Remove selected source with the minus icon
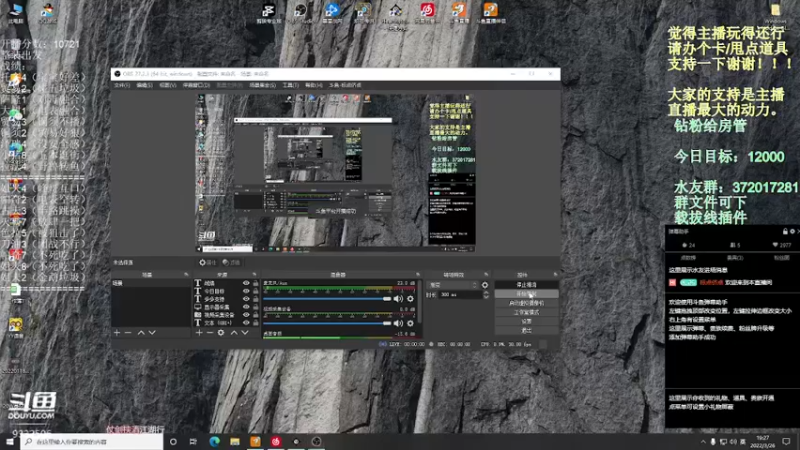This screenshot has height=450, width=800. tap(210, 333)
